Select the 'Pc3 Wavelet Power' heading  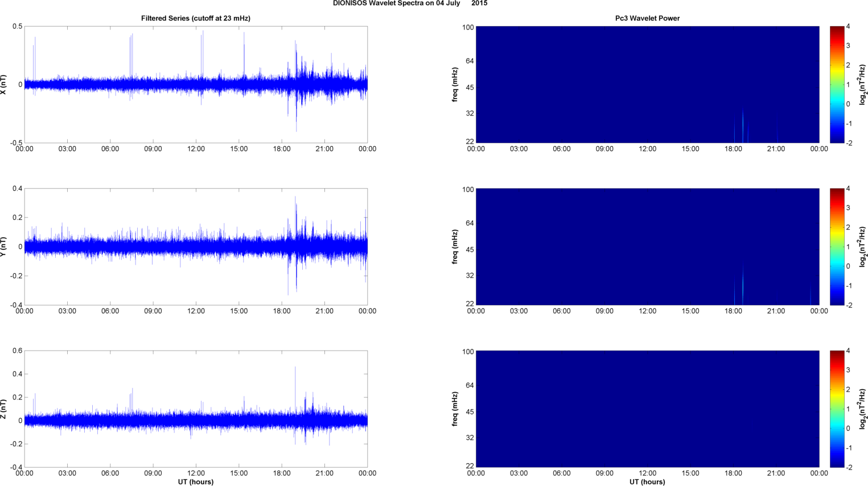[x=647, y=18]
